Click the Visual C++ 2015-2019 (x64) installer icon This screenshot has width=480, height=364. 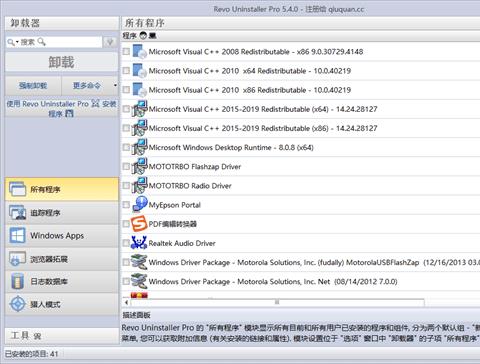pos(139,109)
